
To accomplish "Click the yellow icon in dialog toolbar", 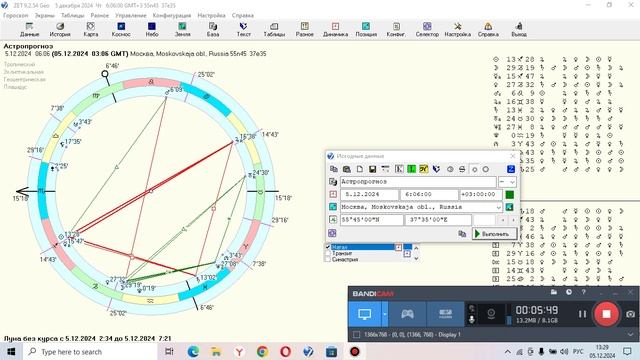I will 424,169.
